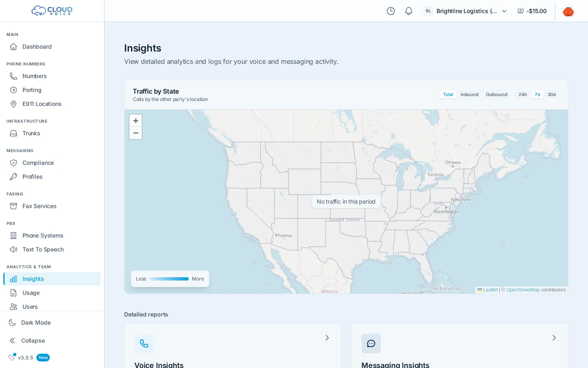This screenshot has height=368, width=588.
Task: Click the Porting arrow icon
Action: (x=13, y=90)
